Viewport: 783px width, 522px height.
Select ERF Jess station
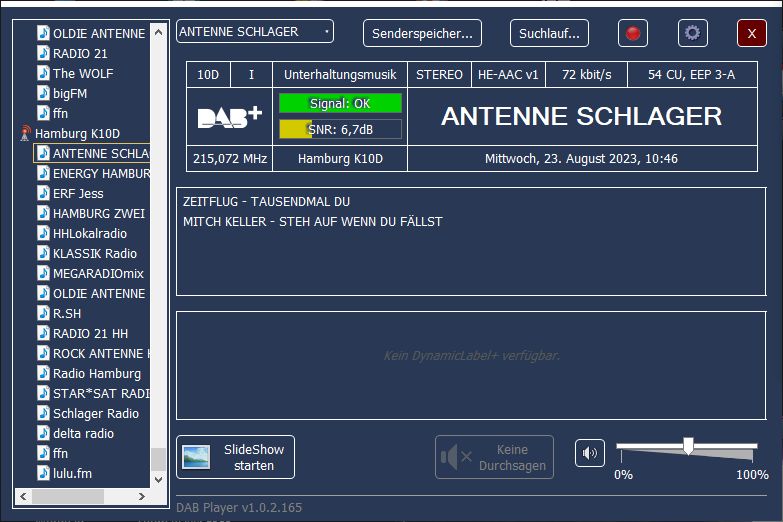[78, 193]
